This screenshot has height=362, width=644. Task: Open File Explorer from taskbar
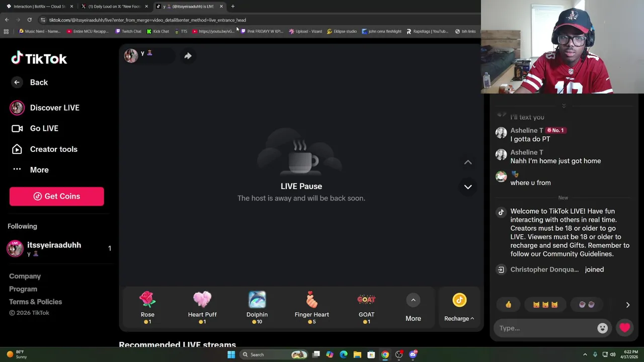coord(357,354)
